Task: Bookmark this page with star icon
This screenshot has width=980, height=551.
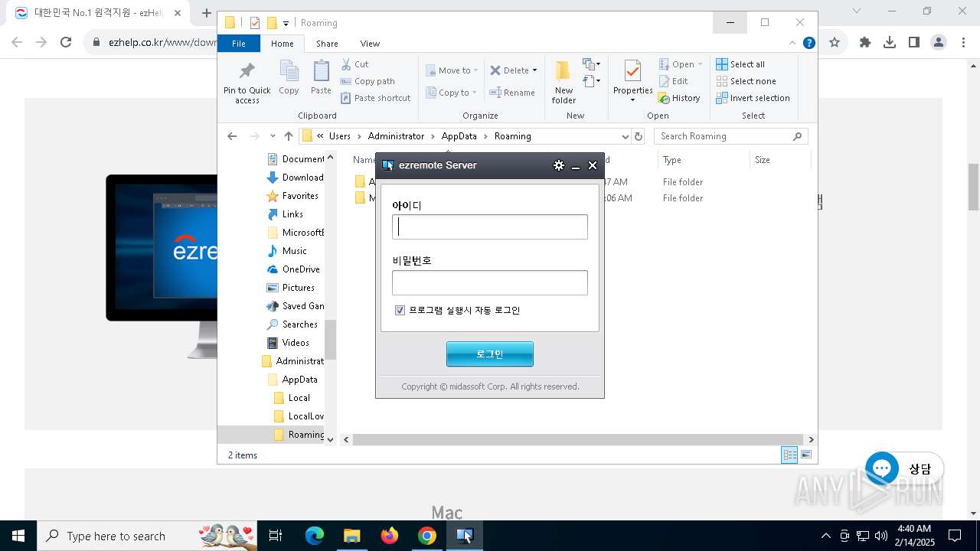Action: point(835,42)
